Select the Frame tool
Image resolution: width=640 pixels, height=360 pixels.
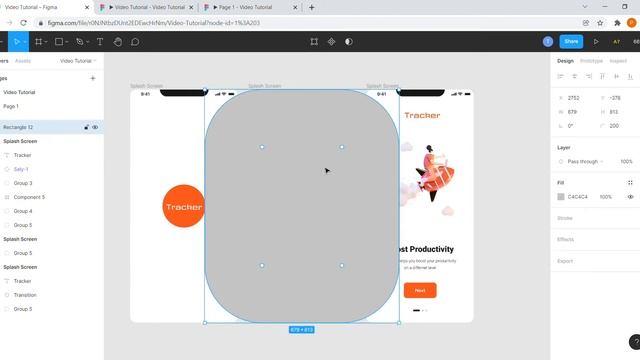[39, 42]
